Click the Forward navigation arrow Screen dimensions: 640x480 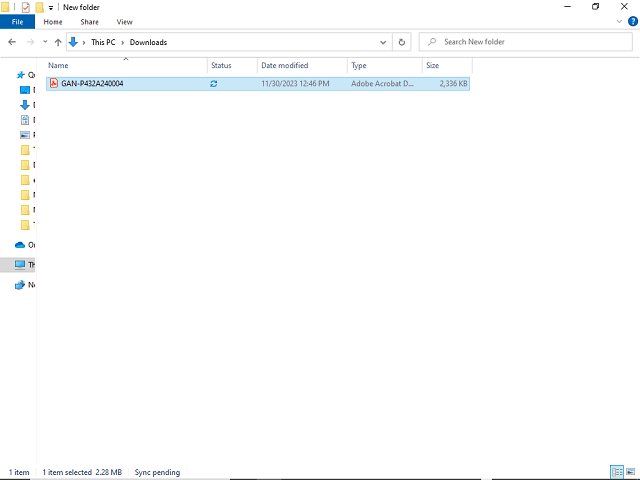coord(30,42)
